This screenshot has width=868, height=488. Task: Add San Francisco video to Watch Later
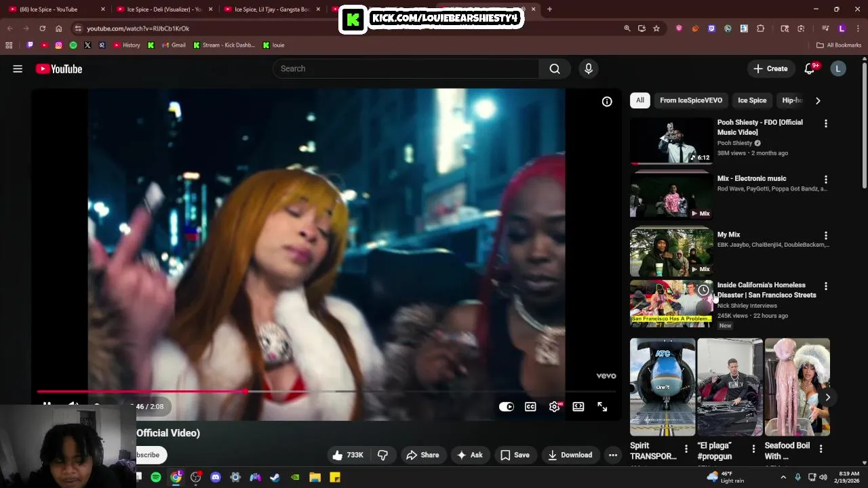coord(703,290)
